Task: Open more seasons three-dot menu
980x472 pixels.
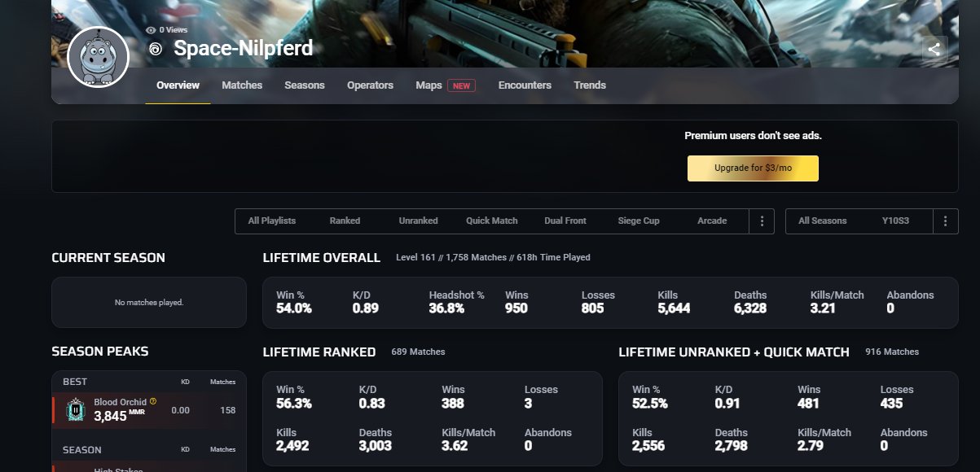Action: [x=945, y=221]
